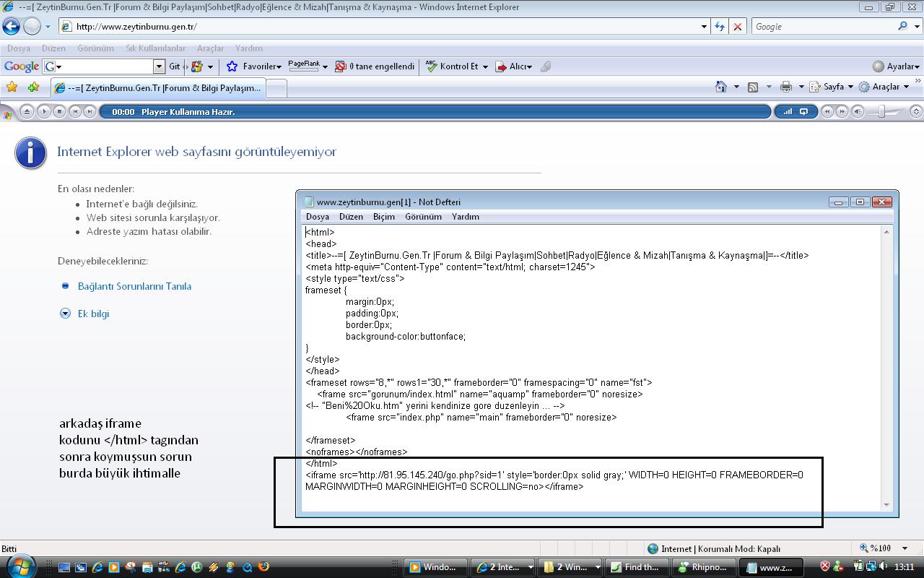Click the RSS feeds icon in command bar

point(753,87)
